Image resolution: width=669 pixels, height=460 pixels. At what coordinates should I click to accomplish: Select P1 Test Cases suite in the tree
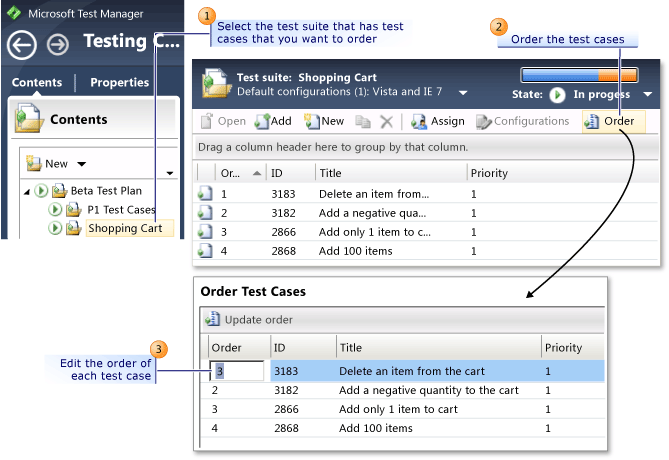(121, 210)
